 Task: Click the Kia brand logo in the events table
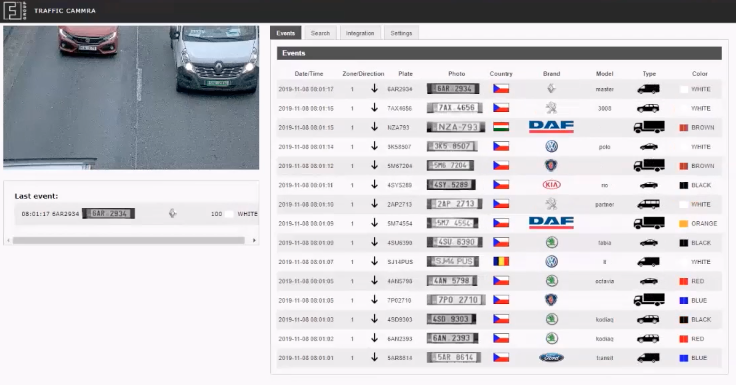pyautogui.click(x=551, y=185)
